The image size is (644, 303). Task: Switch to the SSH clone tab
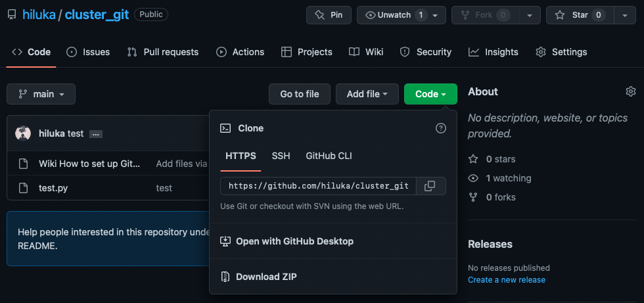pyautogui.click(x=281, y=156)
